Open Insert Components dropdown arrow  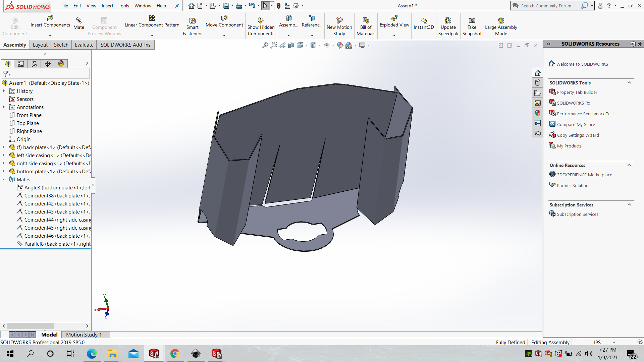[x=50, y=36]
